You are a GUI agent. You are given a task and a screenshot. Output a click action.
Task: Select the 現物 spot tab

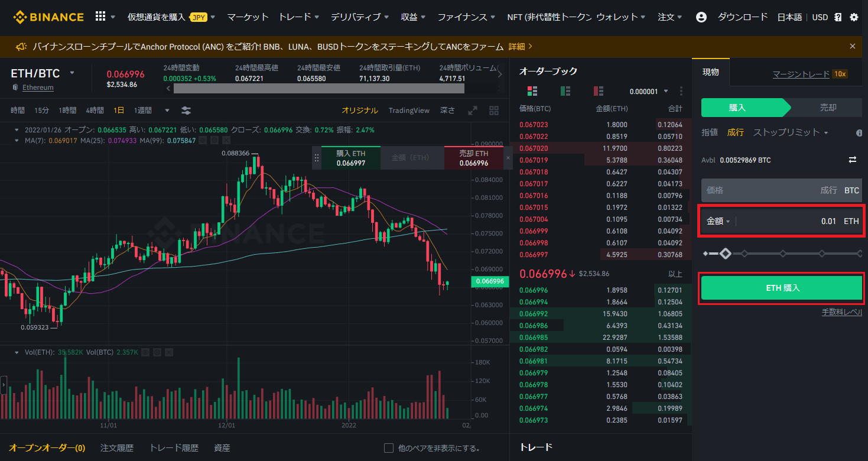pos(711,72)
